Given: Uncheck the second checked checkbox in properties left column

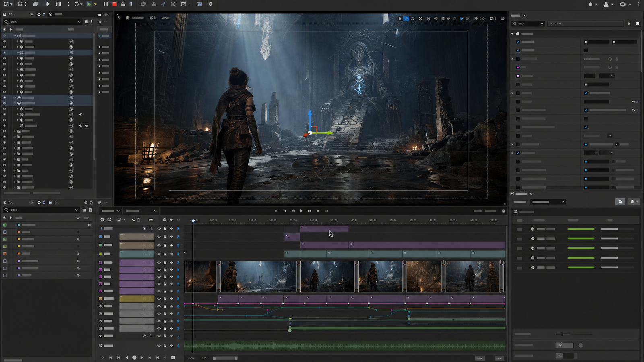Looking at the screenshot, I should coord(518,50).
